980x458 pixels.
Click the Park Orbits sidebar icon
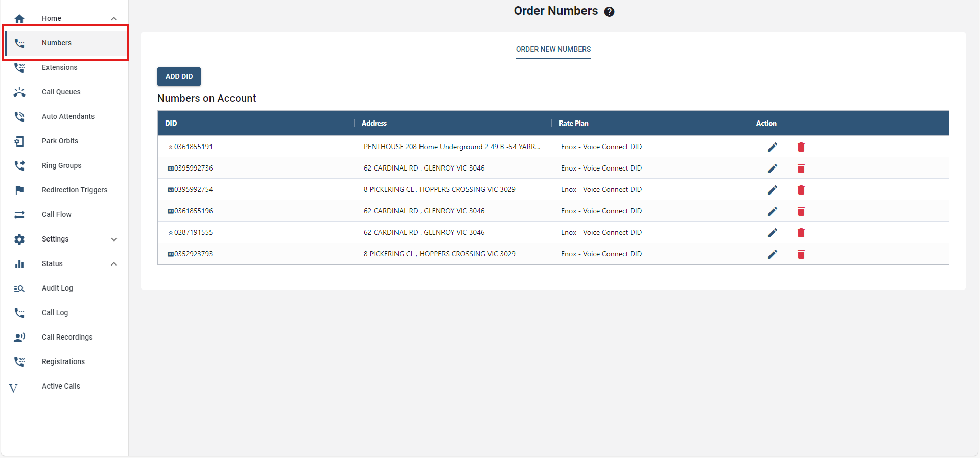[19, 141]
